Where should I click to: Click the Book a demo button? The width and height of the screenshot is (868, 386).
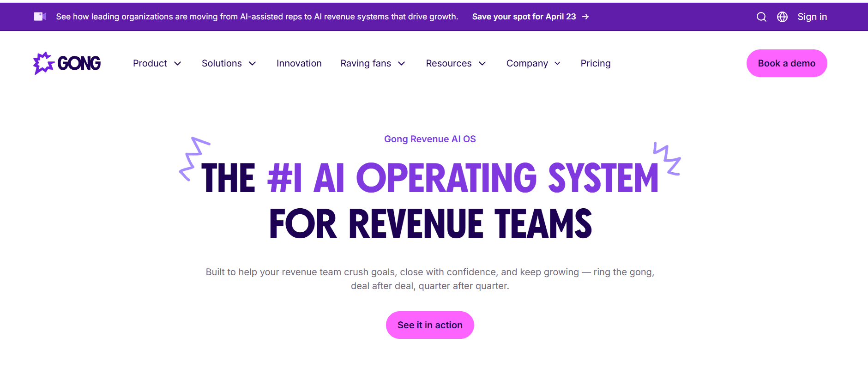tap(787, 63)
